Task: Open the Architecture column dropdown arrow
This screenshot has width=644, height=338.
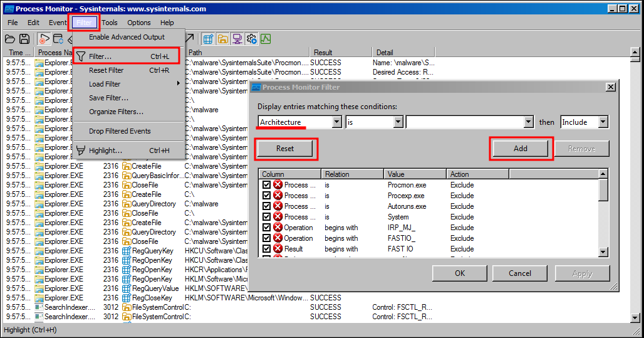Action: (337, 122)
